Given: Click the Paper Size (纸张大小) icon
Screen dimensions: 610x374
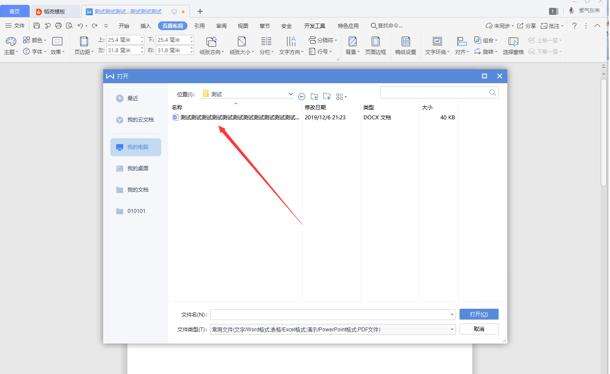Looking at the screenshot, I should click(x=242, y=41).
